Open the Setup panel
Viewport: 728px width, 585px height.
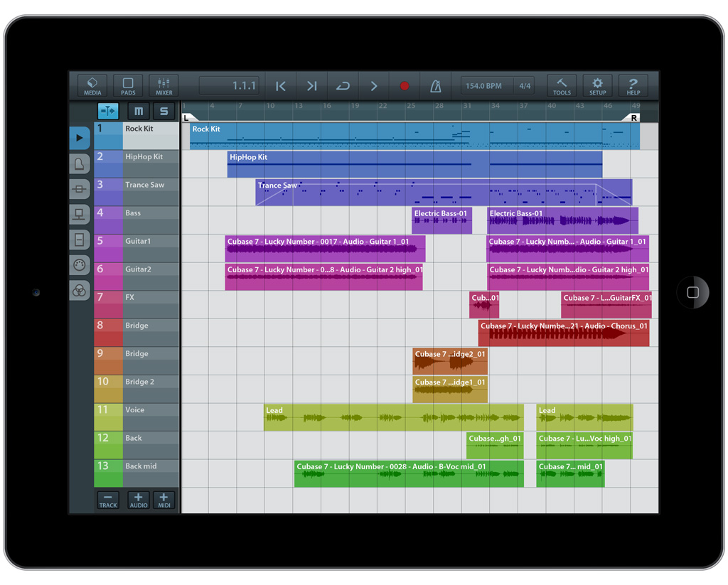click(597, 85)
